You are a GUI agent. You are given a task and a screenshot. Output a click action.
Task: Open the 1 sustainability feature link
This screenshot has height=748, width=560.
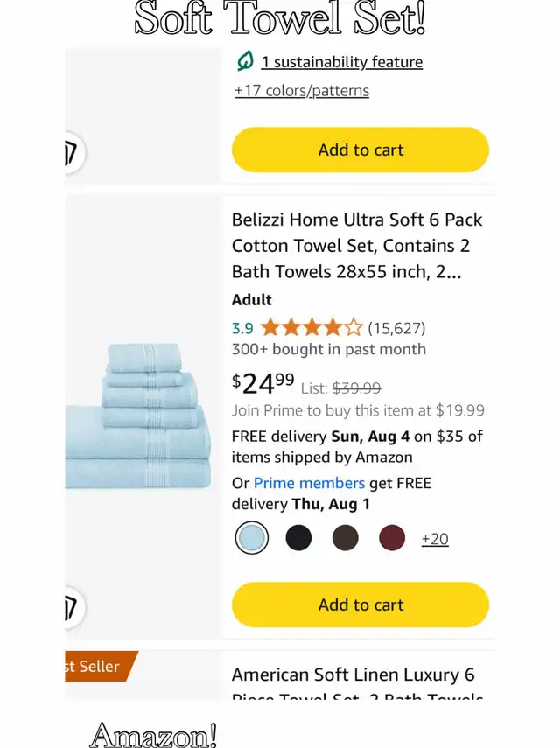341,62
